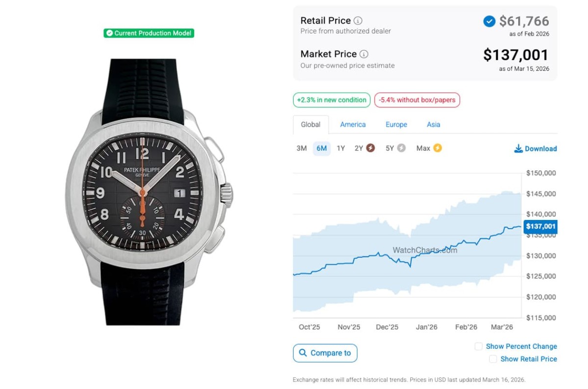The image size is (588, 389).
Task: Click the 5Y gray lightning badge
Action: click(x=401, y=148)
